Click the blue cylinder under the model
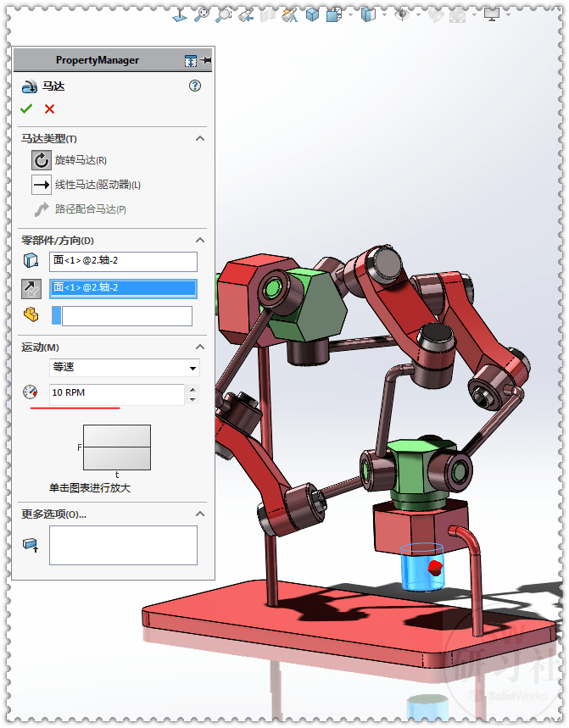The height and width of the screenshot is (728, 569). 422,566
